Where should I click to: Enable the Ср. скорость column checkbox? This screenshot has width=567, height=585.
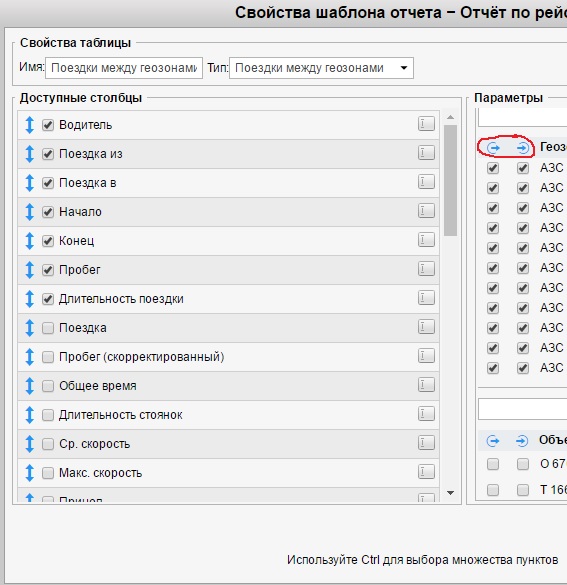pos(48,444)
